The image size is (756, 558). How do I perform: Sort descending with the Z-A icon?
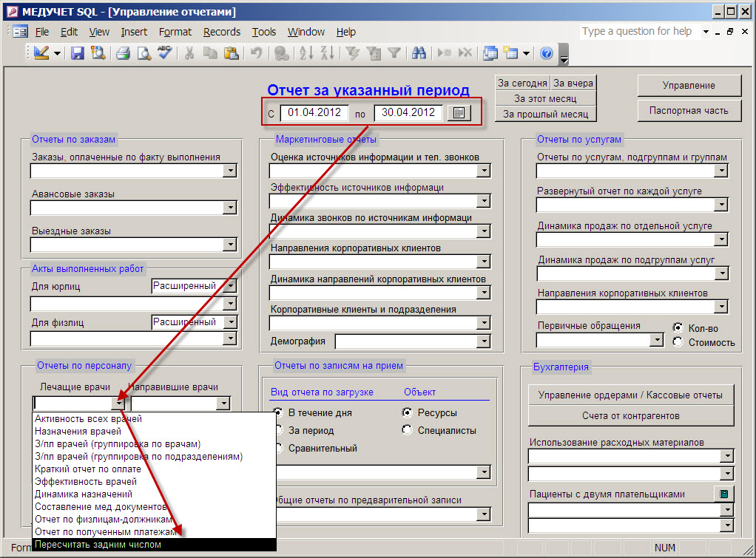328,53
